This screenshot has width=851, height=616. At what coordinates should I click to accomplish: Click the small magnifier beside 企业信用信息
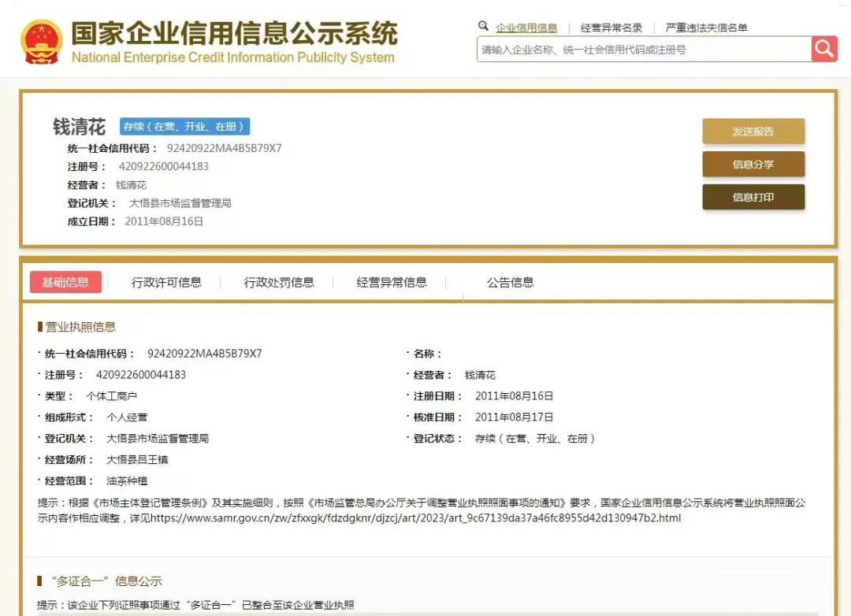(x=483, y=25)
